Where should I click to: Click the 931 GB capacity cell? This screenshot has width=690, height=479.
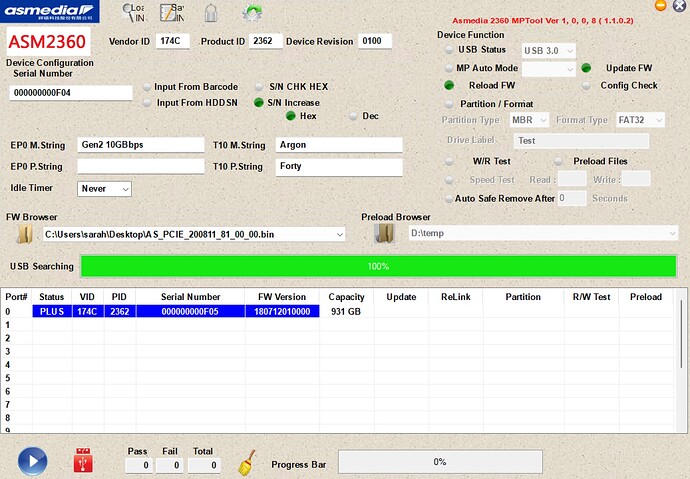(346, 311)
